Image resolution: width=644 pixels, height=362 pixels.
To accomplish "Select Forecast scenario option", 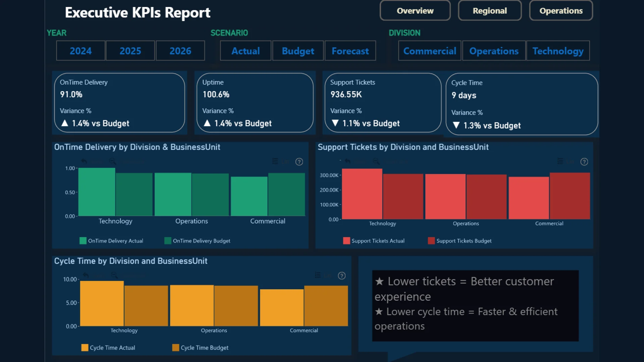I will 350,51.
